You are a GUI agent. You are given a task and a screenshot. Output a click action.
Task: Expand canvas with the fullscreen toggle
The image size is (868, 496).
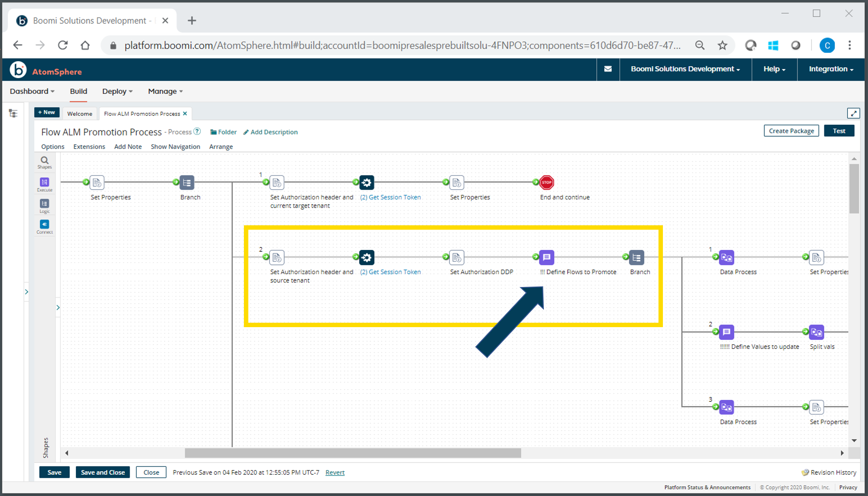[853, 113]
